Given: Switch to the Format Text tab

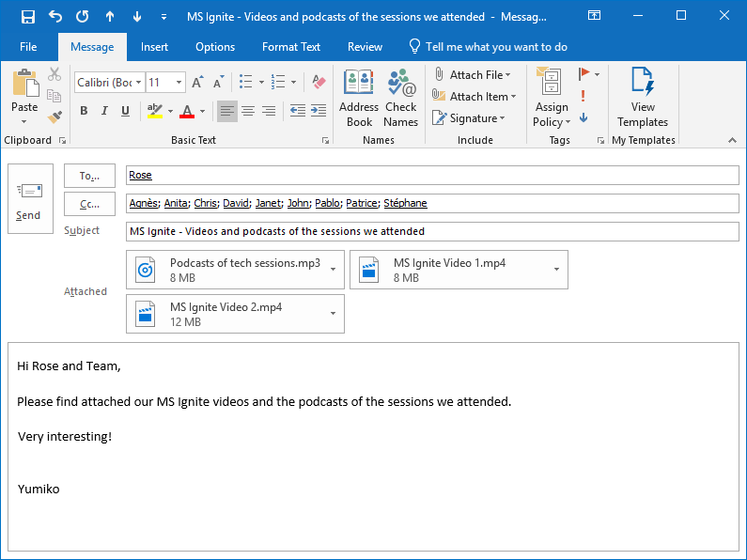Looking at the screenshot, I should pos(291,47).
